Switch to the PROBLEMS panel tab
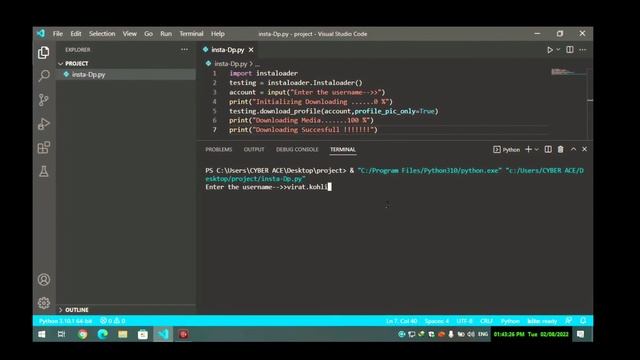640x360 pixels. coord(219,149)
